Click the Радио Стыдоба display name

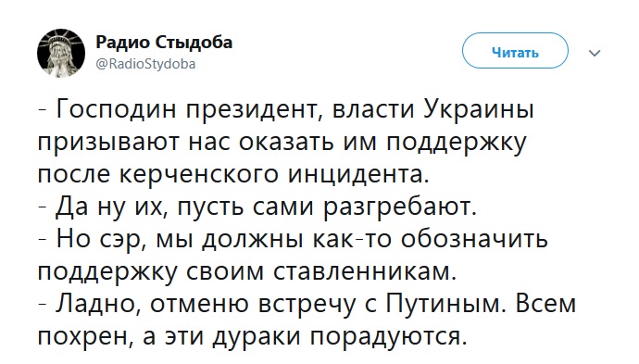164,43
